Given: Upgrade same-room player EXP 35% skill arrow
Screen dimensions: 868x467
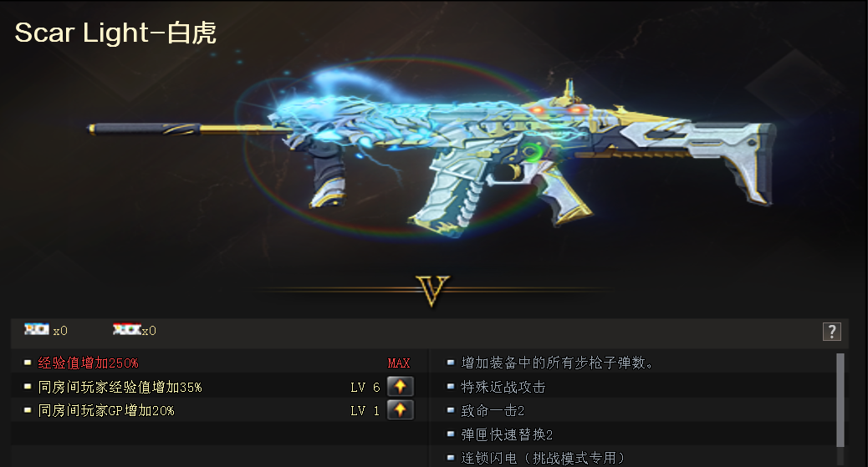Looking at the screenshot, I should coord(401,386).
